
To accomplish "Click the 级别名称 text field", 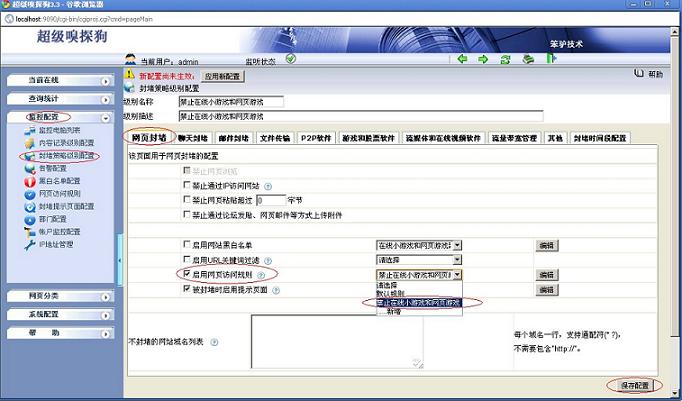I will (x=230, y=101).
